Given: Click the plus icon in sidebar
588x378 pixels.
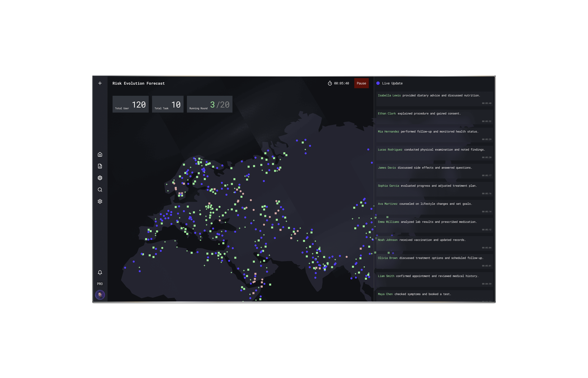Looking at the screenshot, I should click(x=100, y=83).
